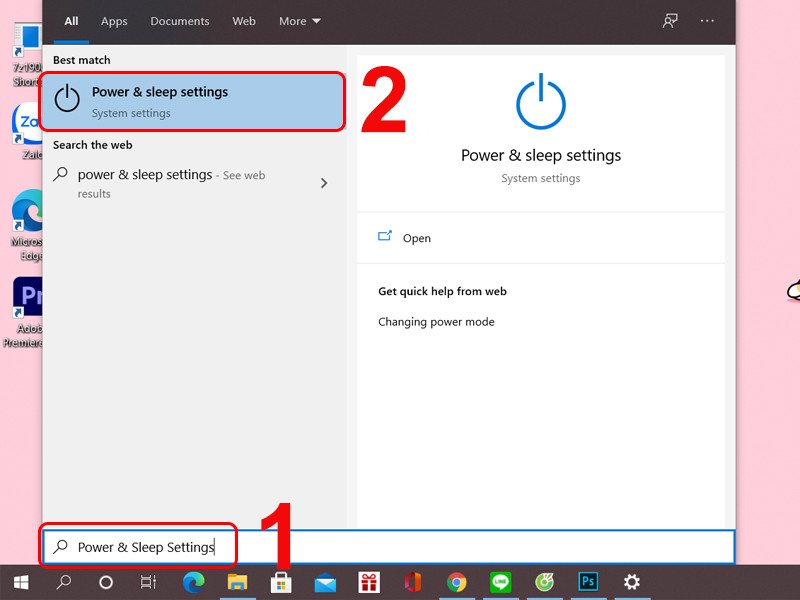Image resolution: width=800 pixels, height=600 pixels.
Task: Launch Google Chrome from the taskbar
Action: 457,582
